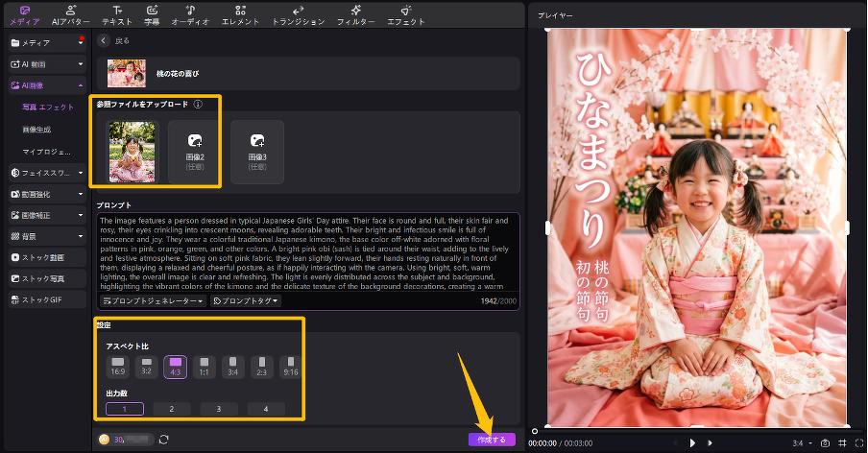Go back with the 戻る button
Image resolution: width=868 pixels, height=453 pixels.
[x=104, y=41]
